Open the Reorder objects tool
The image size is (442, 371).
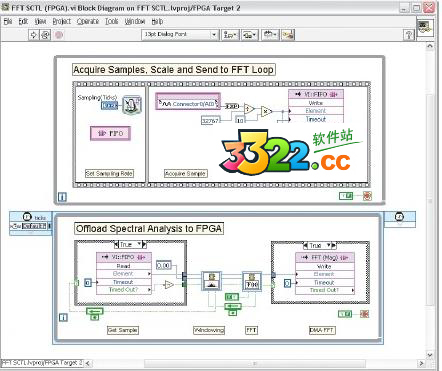(x=270, y=35)
